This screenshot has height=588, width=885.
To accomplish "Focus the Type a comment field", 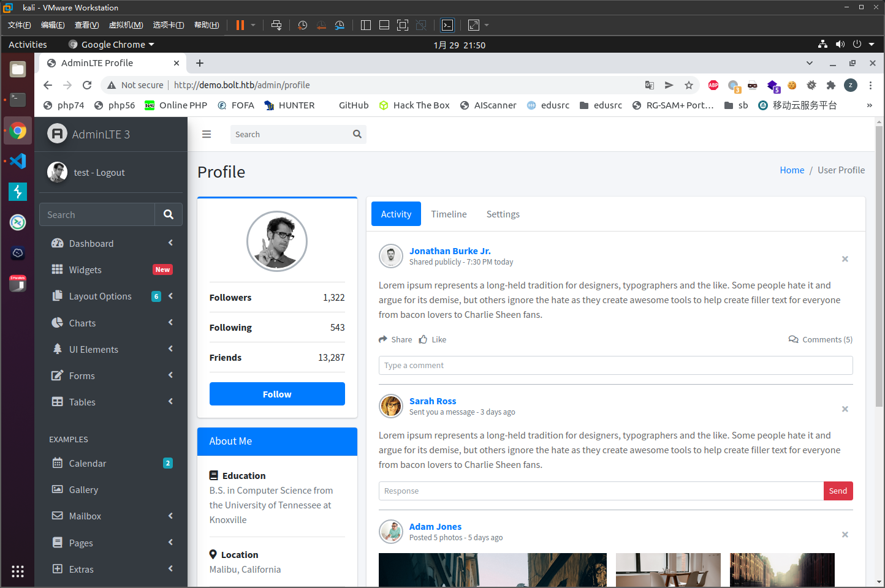I will pos(615,365).
